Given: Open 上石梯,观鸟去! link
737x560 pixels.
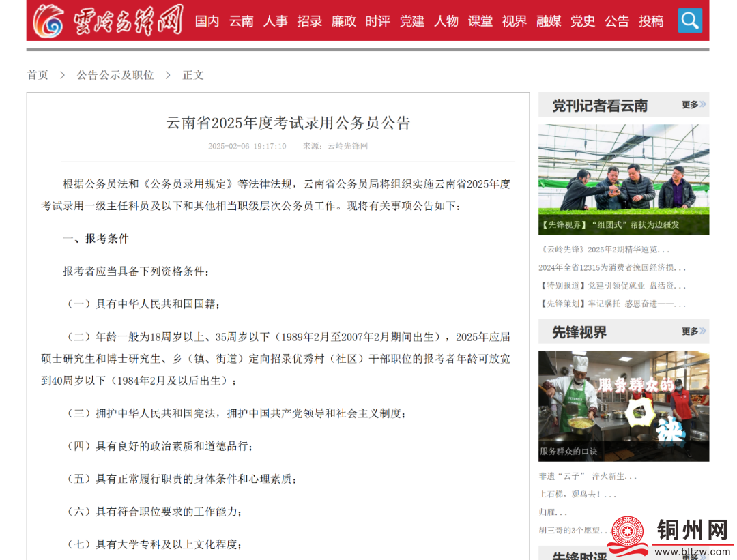Looking at the screenshot, I should [577, 495].
